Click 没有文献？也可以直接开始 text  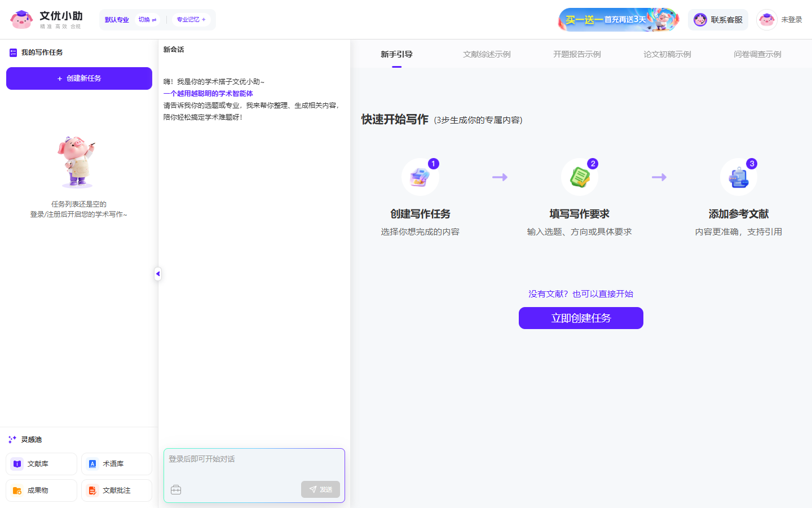click(581, 294)
